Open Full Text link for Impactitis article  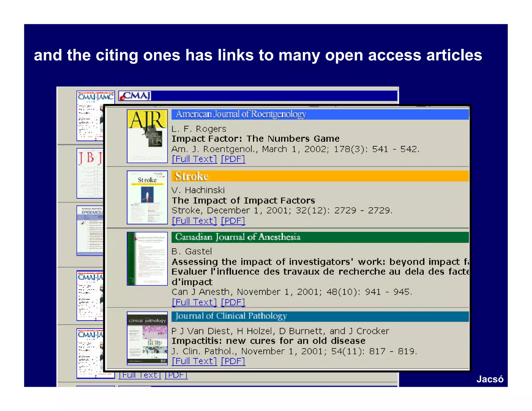[x=194, y=361]
